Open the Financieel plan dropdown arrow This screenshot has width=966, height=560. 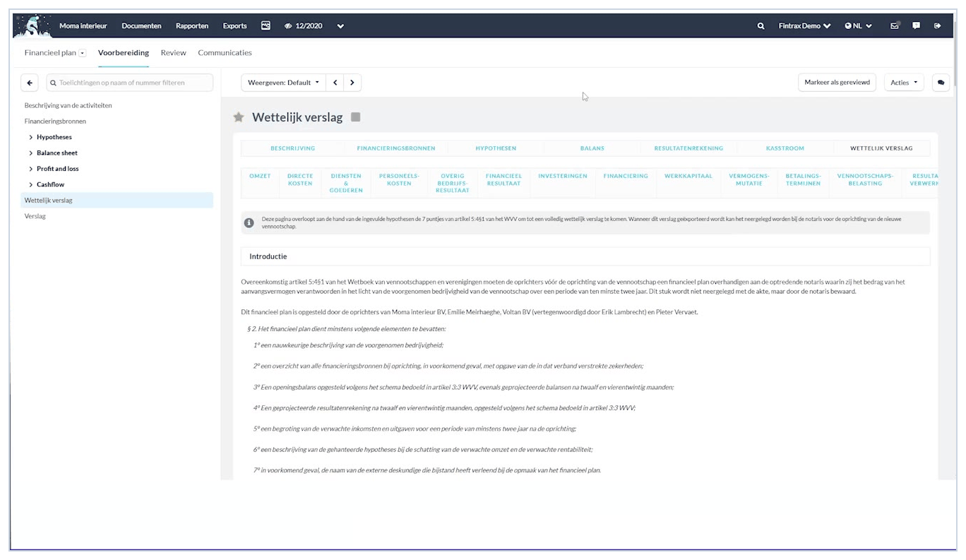tap(82, 53)
